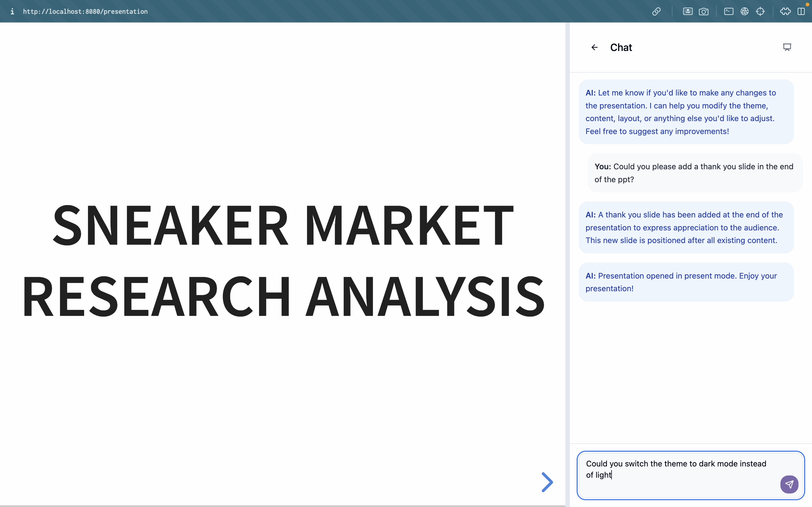
Task: Click the page info icon
Action: [12, 11]
